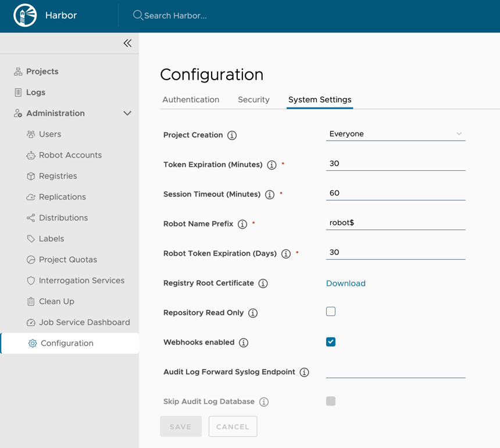500x448 pixels.
Task: Open Robot Accounts from the sidebar
Action: coord(70,155)
